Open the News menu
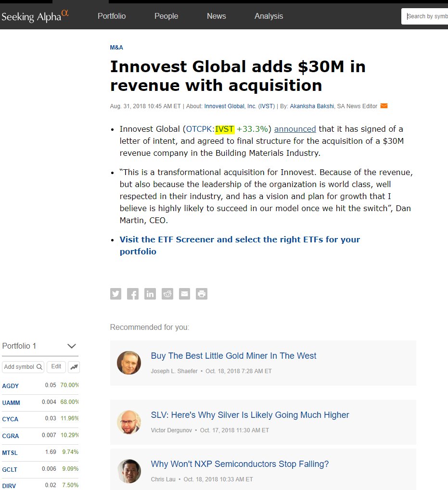 point(217,16)
